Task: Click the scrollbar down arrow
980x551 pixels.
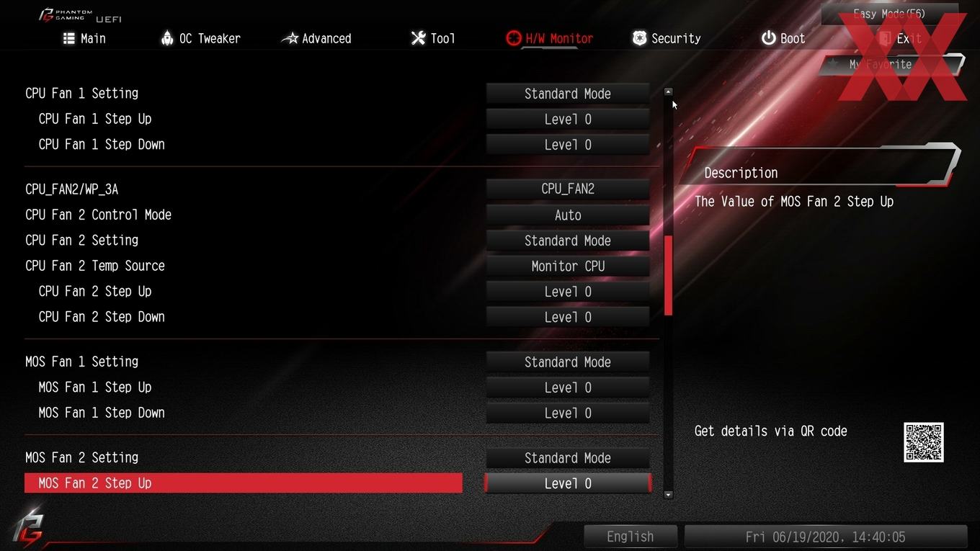Action: (668, 495)
